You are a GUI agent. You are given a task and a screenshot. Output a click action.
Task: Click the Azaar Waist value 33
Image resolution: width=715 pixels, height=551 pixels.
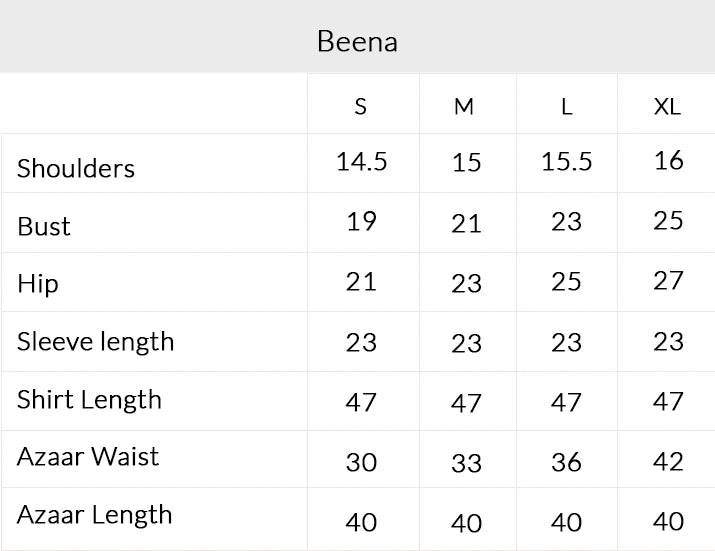coord(466,463)
